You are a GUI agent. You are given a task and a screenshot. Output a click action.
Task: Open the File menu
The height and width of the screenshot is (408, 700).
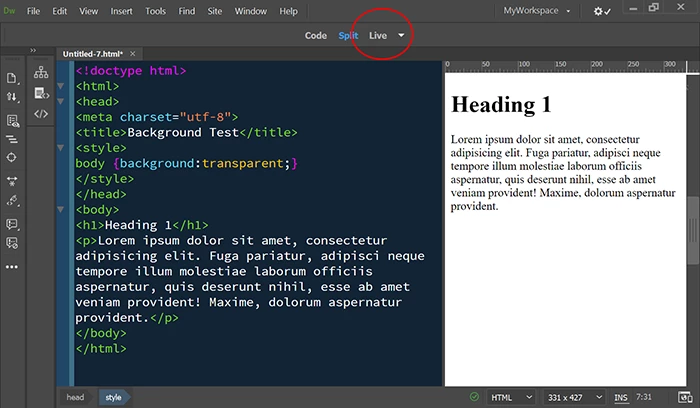coord(33,11)
